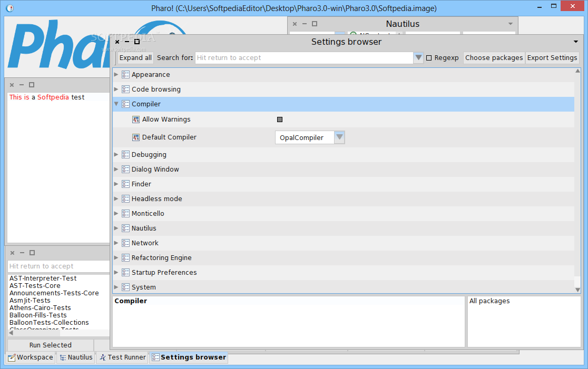The width and height of the screenshot is (588, 369).
Task: Click the Test Runner filter input field
Action: (x=58, y=266)
